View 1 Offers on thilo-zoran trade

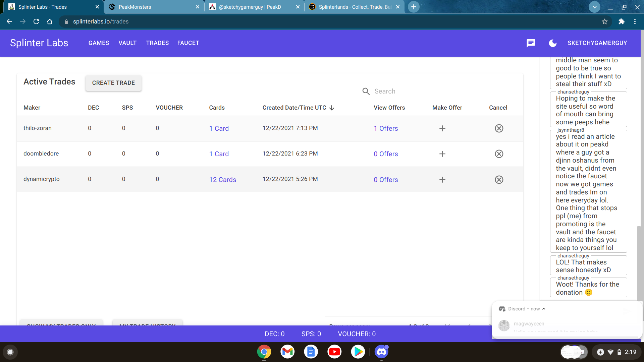point(386,128)
